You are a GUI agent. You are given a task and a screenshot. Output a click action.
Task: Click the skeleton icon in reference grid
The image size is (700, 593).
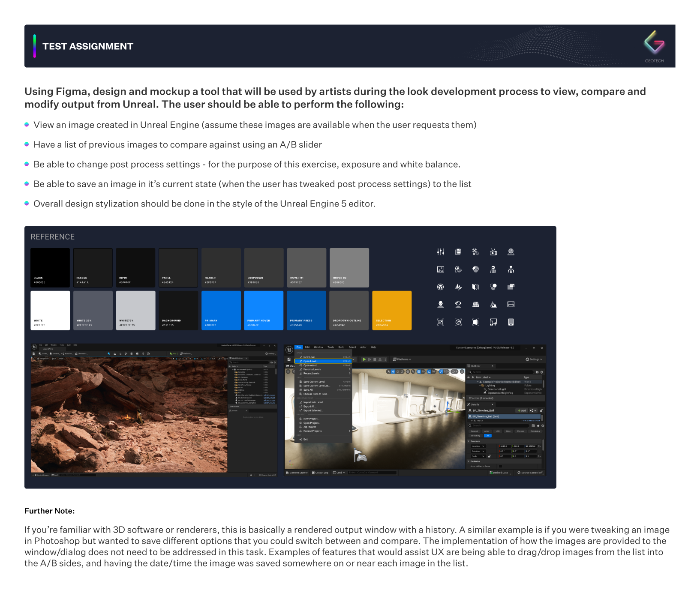coord(493,270)
